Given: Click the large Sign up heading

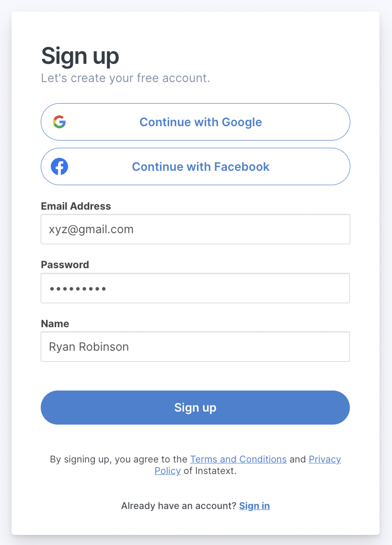Looking at the screenshot, I should [80, 56].
